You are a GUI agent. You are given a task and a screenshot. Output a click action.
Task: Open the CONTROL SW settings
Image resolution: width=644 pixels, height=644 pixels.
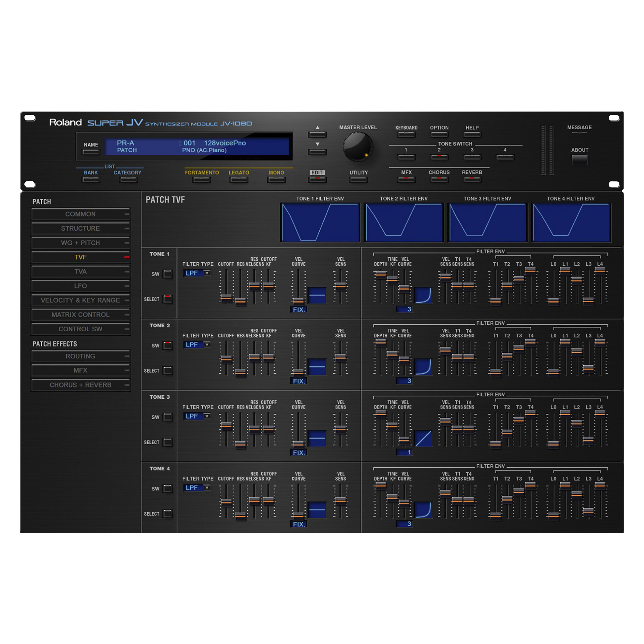pyautogui.click(x=80, y=329)
